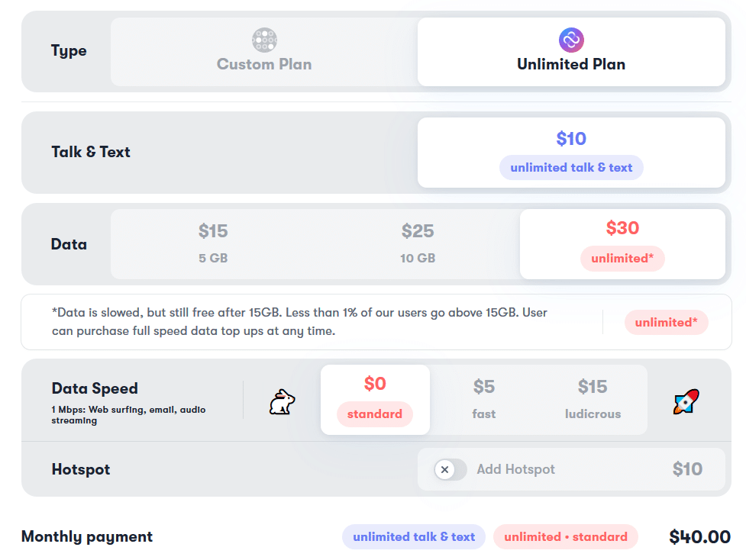This screenshot has height=560, width=746.
Task: Click the rocket fast-speed icon
Action: (x=686, y=401)
